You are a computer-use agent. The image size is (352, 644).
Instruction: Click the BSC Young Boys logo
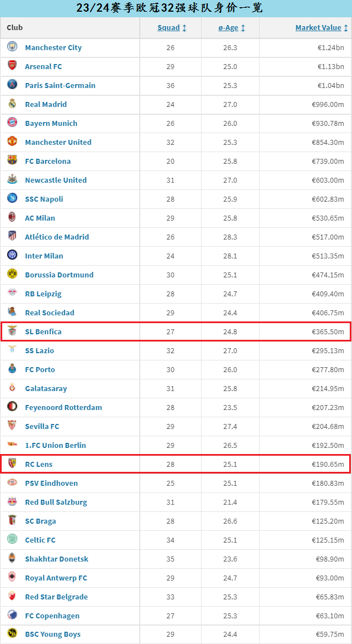pos(12,634)
